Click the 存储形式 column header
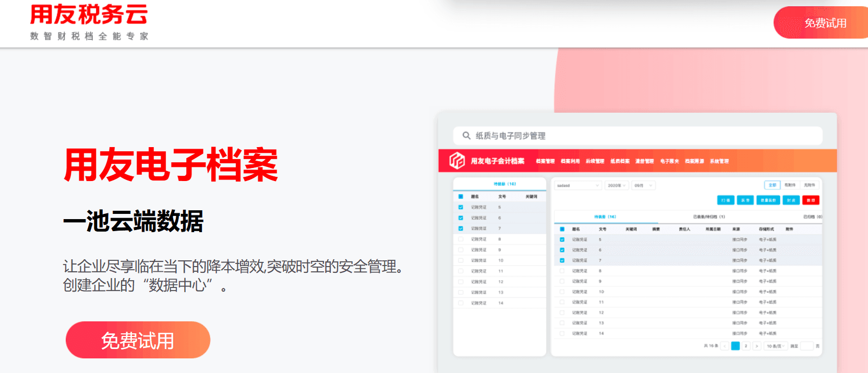 pos(766,229)
